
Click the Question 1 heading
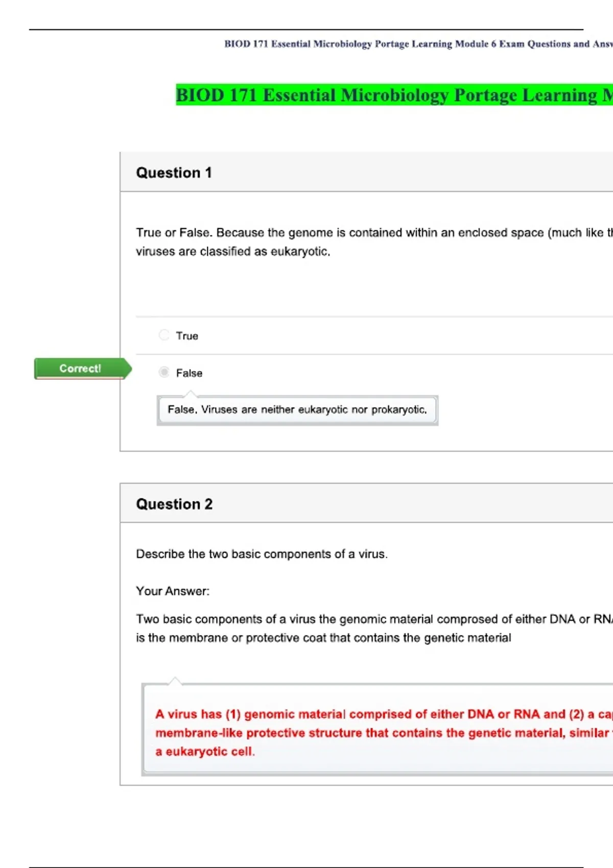[x=174, y=173]
